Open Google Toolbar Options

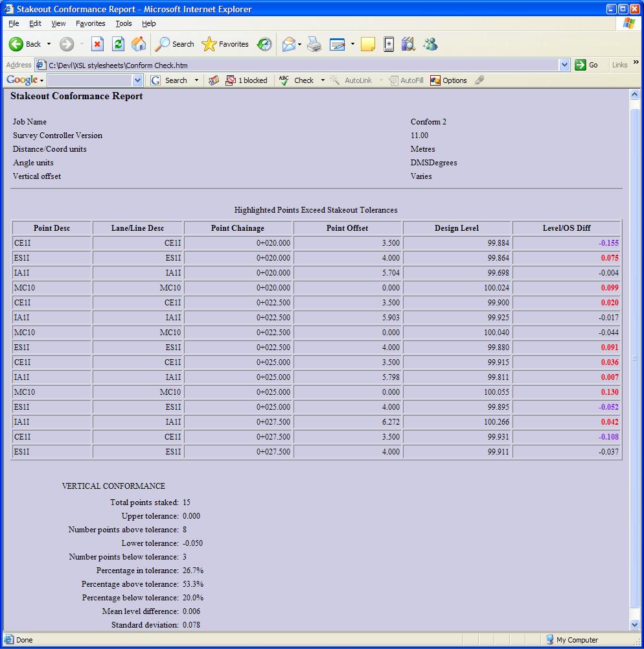[x=448, y=80]
